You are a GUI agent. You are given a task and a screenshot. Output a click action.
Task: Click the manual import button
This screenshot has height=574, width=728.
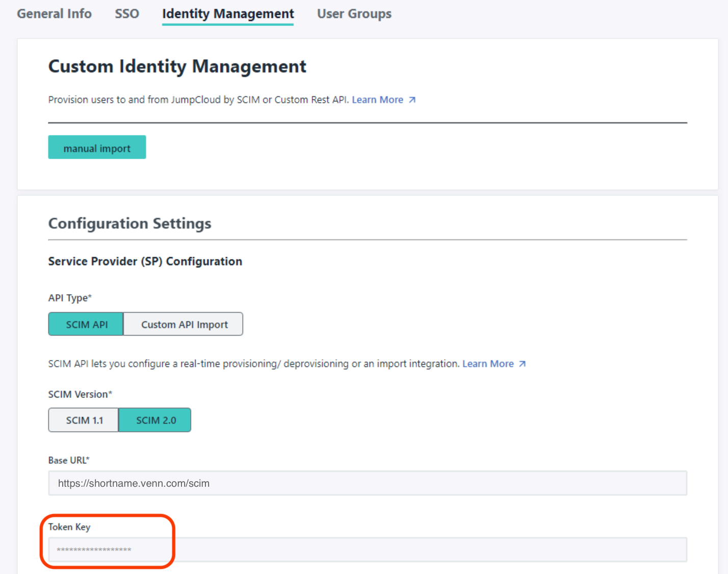(x=97, y=147)
